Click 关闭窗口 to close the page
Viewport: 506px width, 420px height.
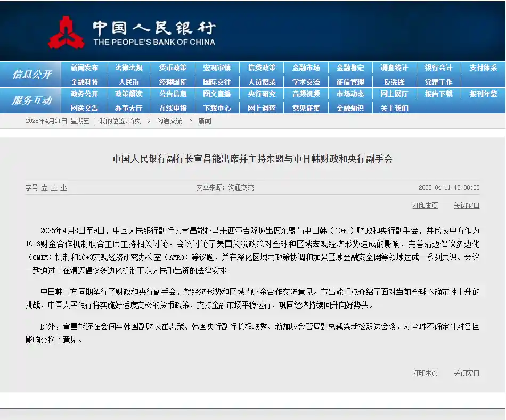(466, 205)
